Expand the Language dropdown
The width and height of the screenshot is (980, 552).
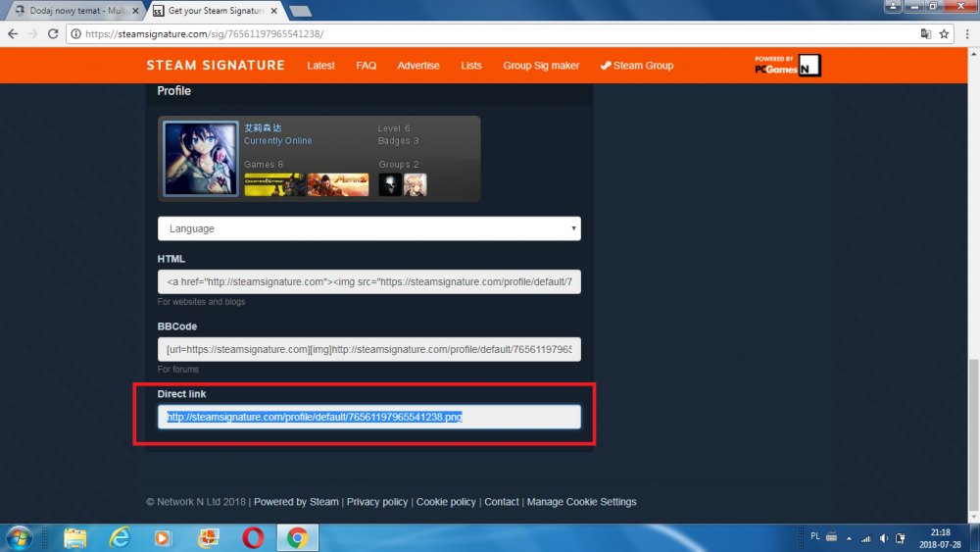368,228
